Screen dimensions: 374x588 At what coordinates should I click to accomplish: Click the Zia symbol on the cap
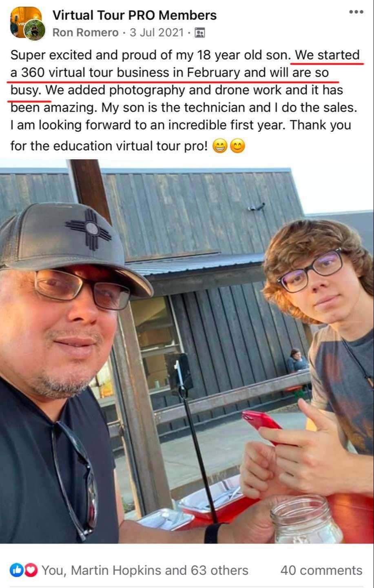[89, 229]
